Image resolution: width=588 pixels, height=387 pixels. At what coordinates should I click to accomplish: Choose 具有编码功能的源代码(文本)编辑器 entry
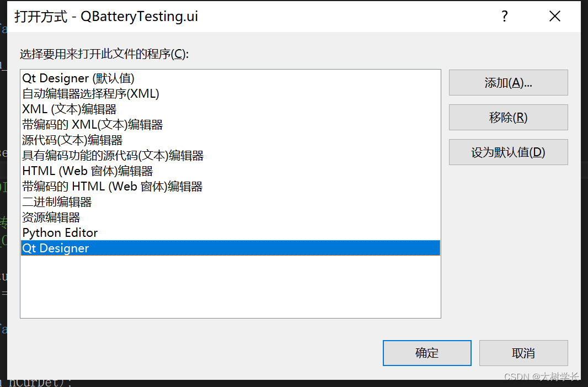113,155
